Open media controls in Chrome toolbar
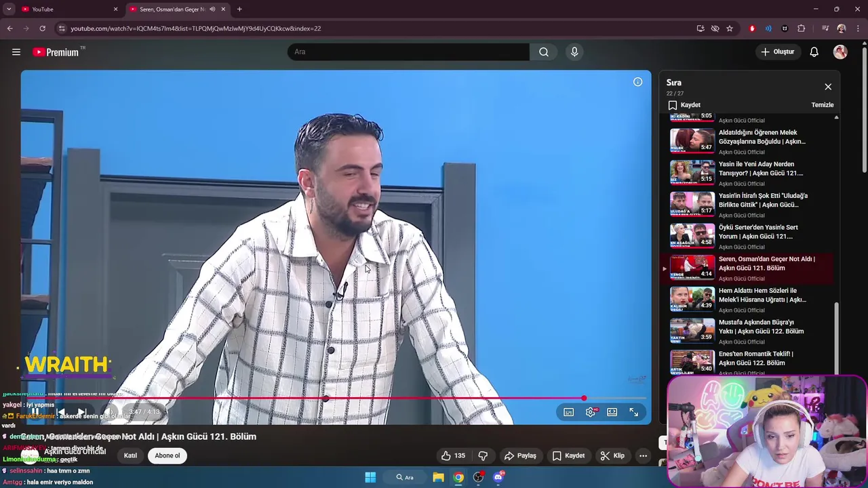This screenshot has height=488, width=868. [x=825, y=28]
